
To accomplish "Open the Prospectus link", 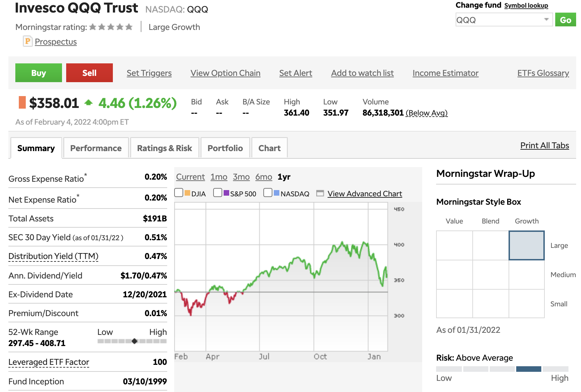I will [x=56, y=42].
